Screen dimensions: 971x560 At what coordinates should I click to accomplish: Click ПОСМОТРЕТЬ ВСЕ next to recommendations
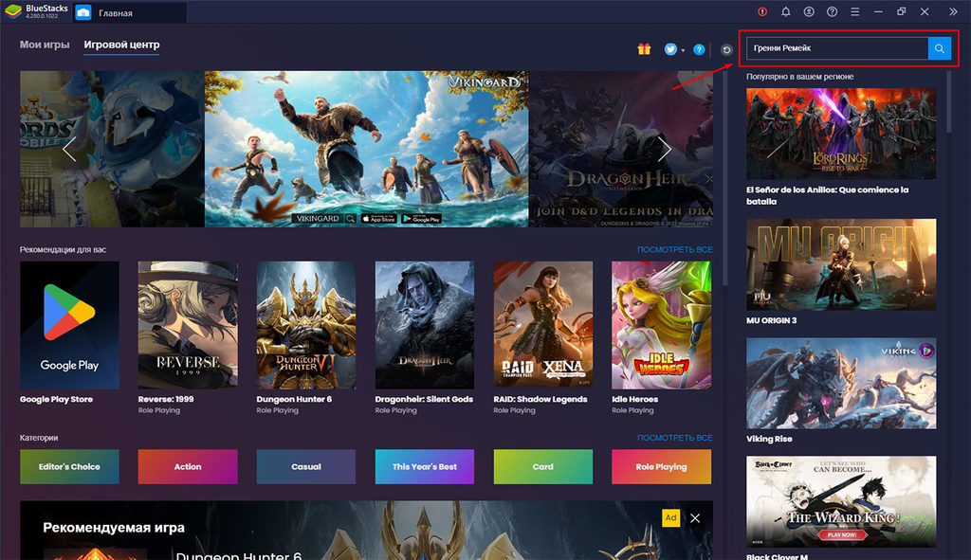tap(674, 249)
